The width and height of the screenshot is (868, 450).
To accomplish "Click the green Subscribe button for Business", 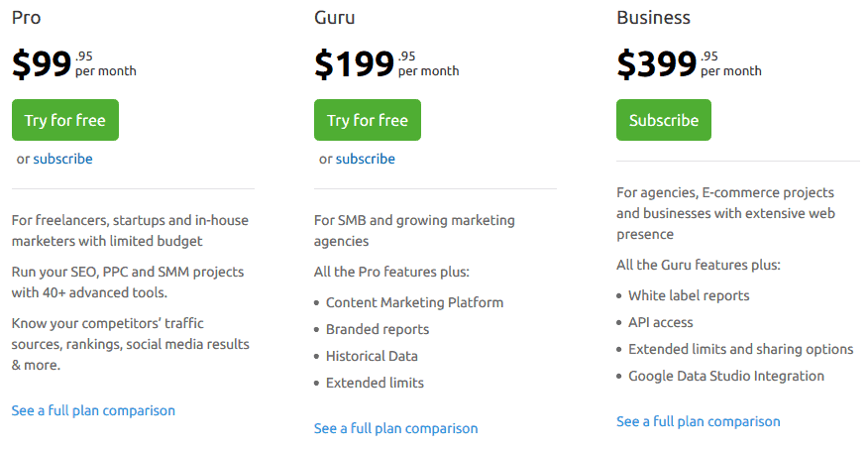I will (664, 120).
